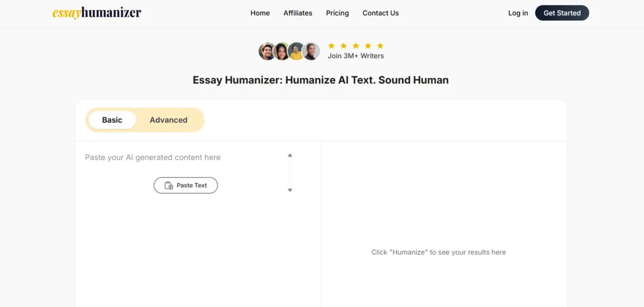Open the Pricing page

[337, 13]
